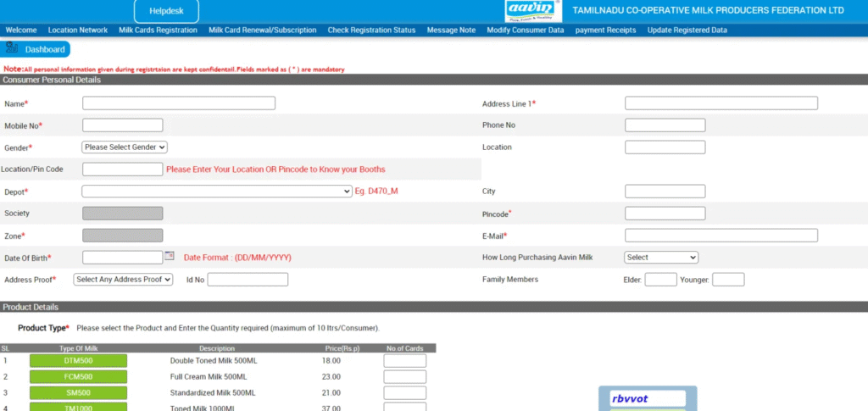
Task: Click the disabled Zone field
Action: click(x=122, y=236)
